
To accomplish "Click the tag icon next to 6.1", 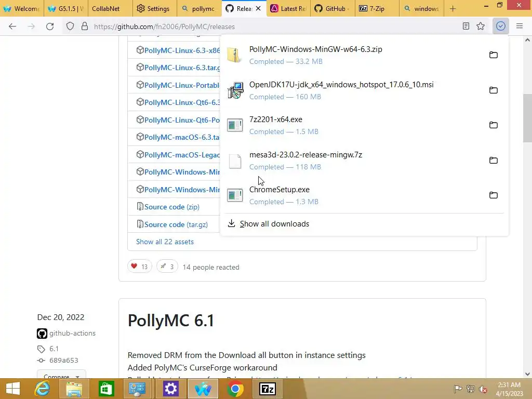I will point(41,349).
